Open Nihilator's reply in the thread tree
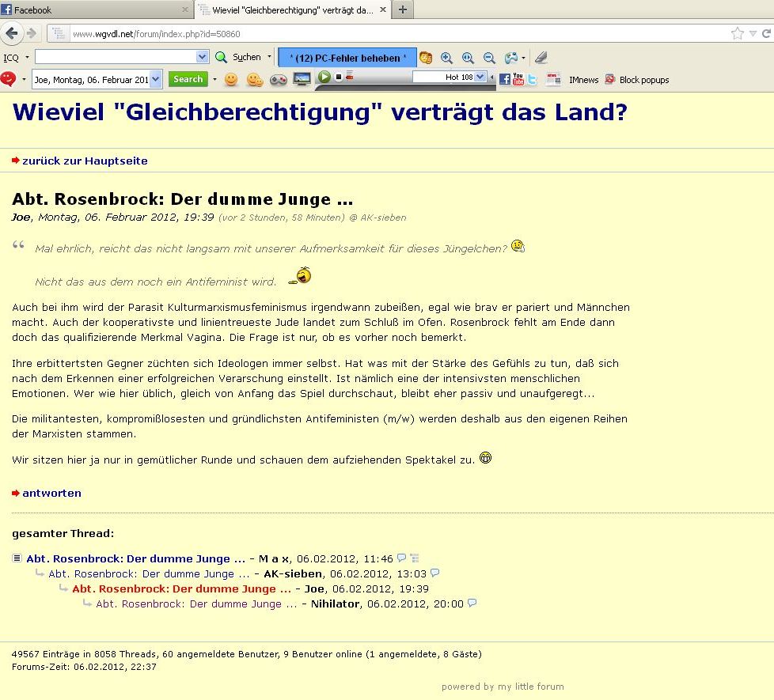This screenshot has height=700, width=774. click(196, 604)
